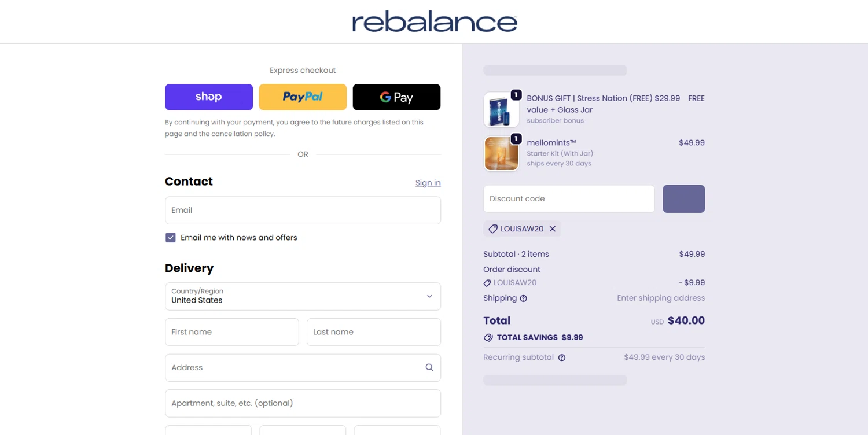Click the mellomints product thumbnail
The image size is (868, 435).
[501, 154]
